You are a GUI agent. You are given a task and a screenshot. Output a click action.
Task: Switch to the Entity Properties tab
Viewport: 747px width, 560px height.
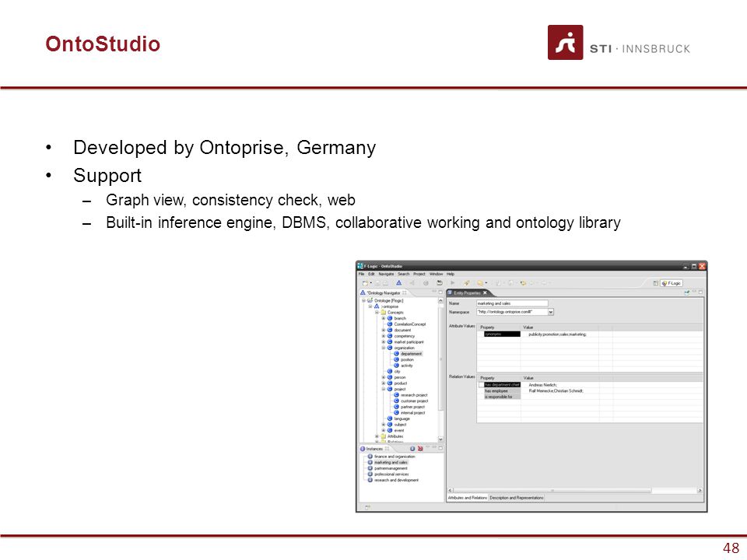point(467,293)
